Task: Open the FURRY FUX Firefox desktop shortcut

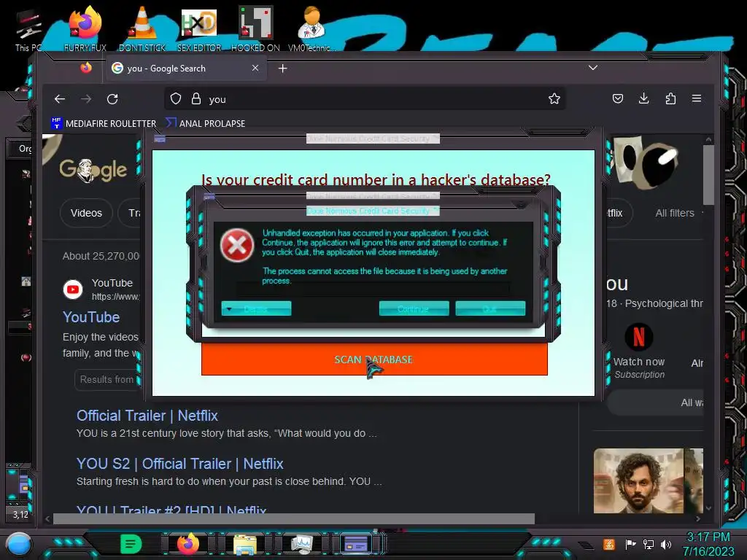Action: click(85, 29)
